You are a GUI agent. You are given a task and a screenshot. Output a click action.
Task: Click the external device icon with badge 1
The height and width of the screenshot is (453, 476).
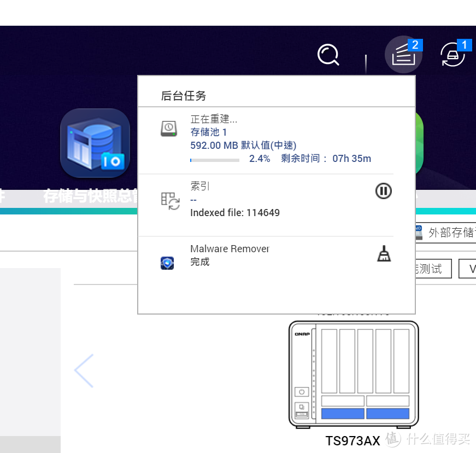pyautogui.click(x=453, y=55)
